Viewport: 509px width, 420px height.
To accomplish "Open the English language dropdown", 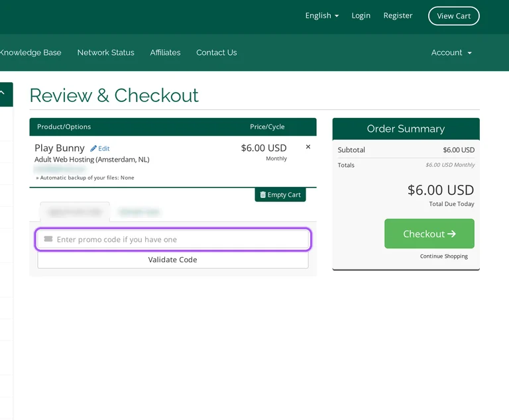I will (x=321, y=16).
